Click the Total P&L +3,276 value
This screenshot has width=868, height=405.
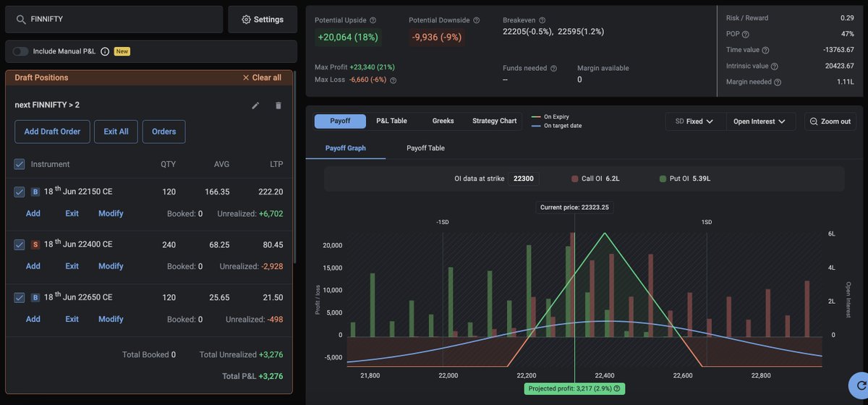click(271, 377)
